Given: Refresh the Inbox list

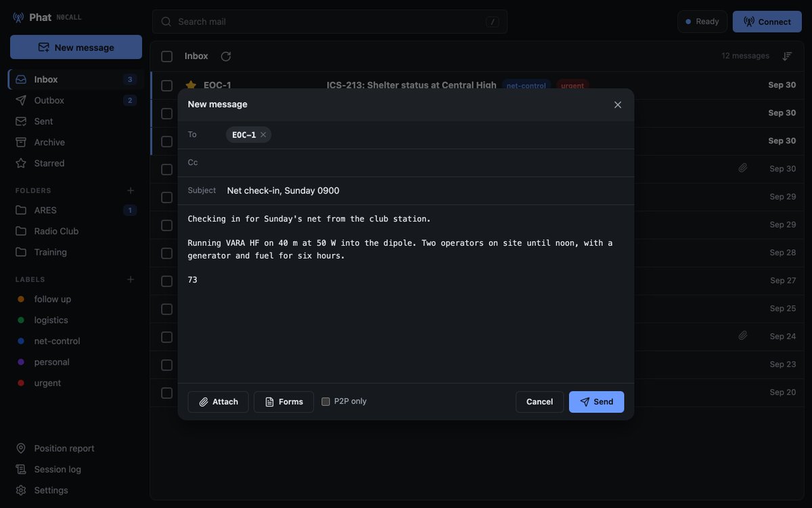Looking at the screenshot, I should [x=226, y=56].
